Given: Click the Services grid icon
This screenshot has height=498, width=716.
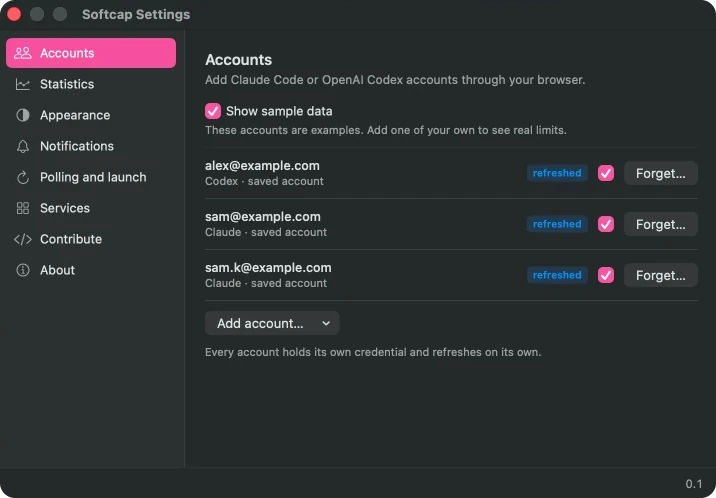Looking at the screenshot, I should (x=23, y=208).
